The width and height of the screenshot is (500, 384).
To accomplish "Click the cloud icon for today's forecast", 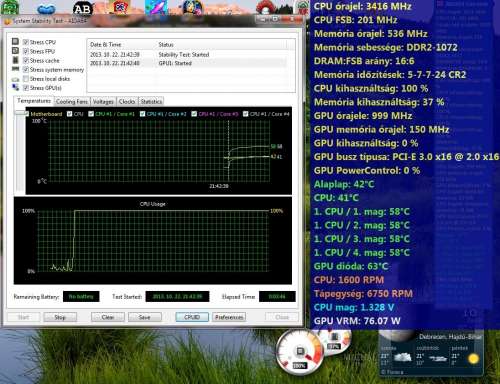I will click(x=403, y=357).
